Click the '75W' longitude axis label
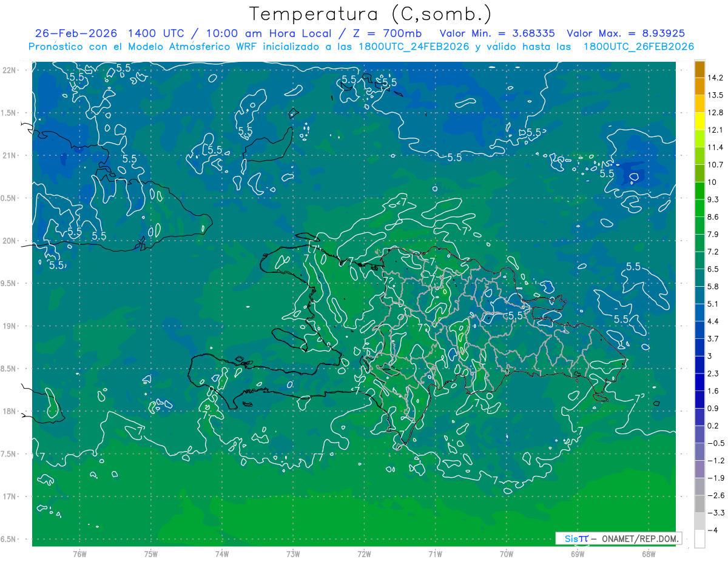The height and width of the screenshot is (562, 728). 150,554
